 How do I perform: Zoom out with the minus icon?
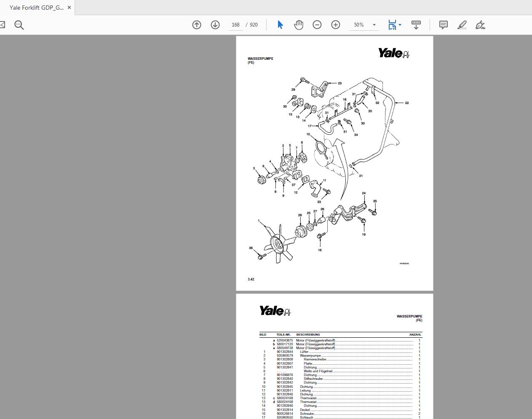(317, 25)
